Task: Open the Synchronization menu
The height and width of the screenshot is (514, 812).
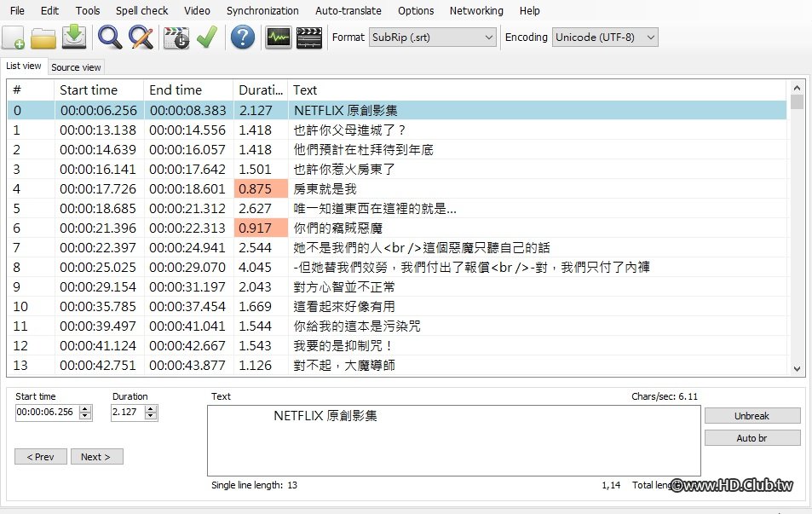Action: pyautogui.click(x=262, y=10)
